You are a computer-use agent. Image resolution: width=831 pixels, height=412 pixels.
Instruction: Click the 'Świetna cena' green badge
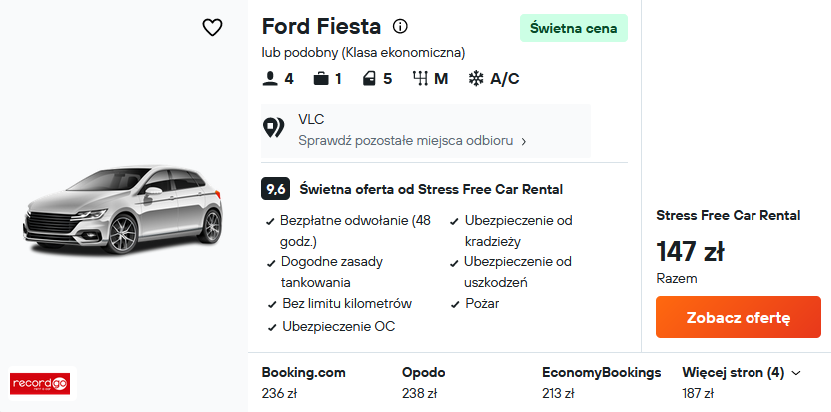(x=574, y=28)
